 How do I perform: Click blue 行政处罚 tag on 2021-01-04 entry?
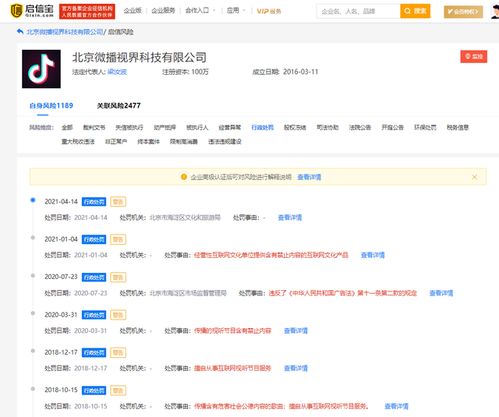coord(94,239)
